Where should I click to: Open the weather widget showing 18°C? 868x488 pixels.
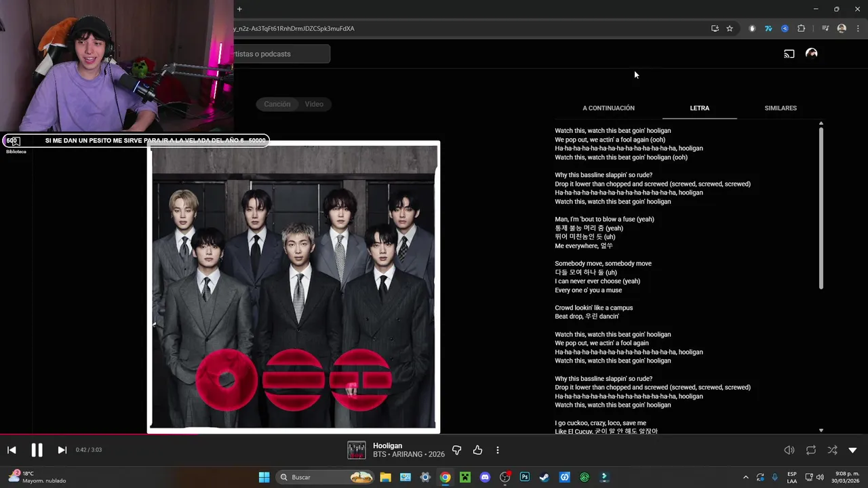(x=37, y=477)
